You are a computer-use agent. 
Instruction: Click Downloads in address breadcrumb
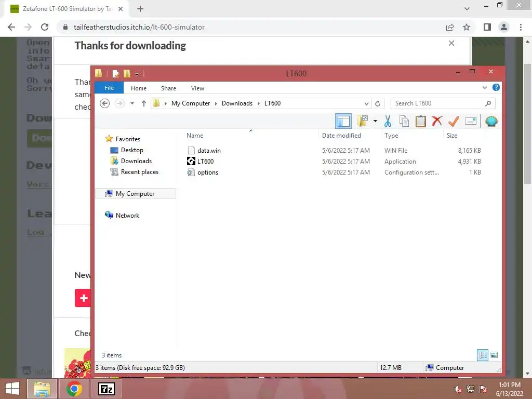click(237, 103)
